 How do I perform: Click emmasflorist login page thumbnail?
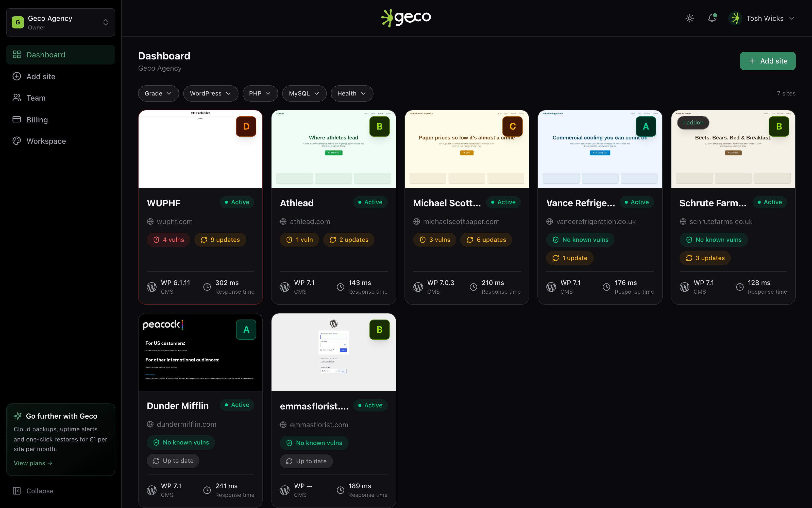333,352
